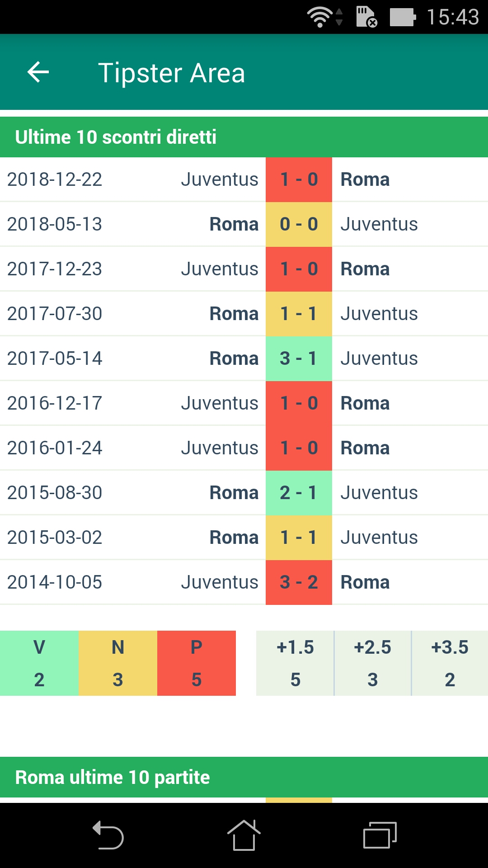Open the 2014-10-05 Juventus 3 - 2 Roma row
488x868 pixels.
point(244,582)
